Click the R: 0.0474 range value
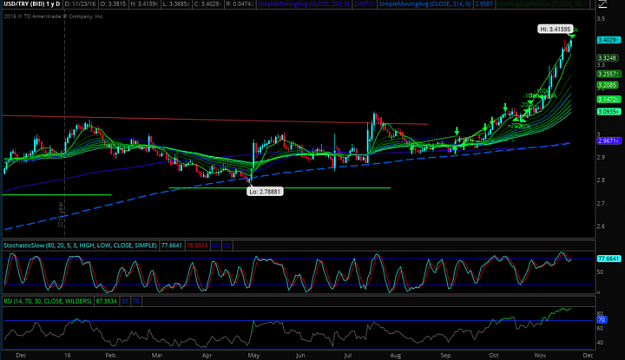625x360 pixels. click(x=240, y=4)
